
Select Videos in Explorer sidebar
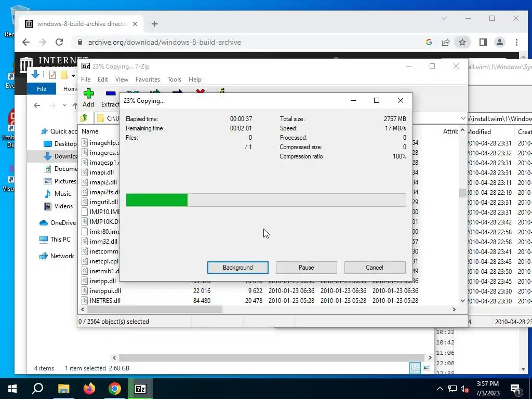point(58,206)
